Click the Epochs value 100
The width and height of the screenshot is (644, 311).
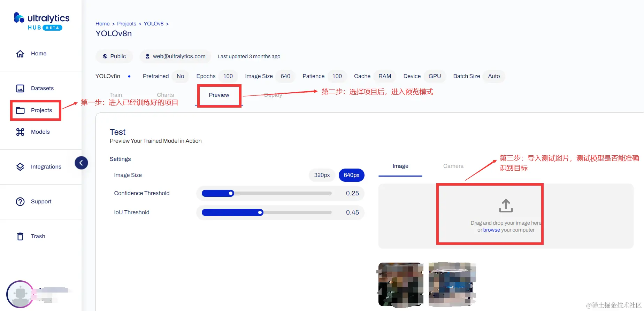(x=228, y=76)
